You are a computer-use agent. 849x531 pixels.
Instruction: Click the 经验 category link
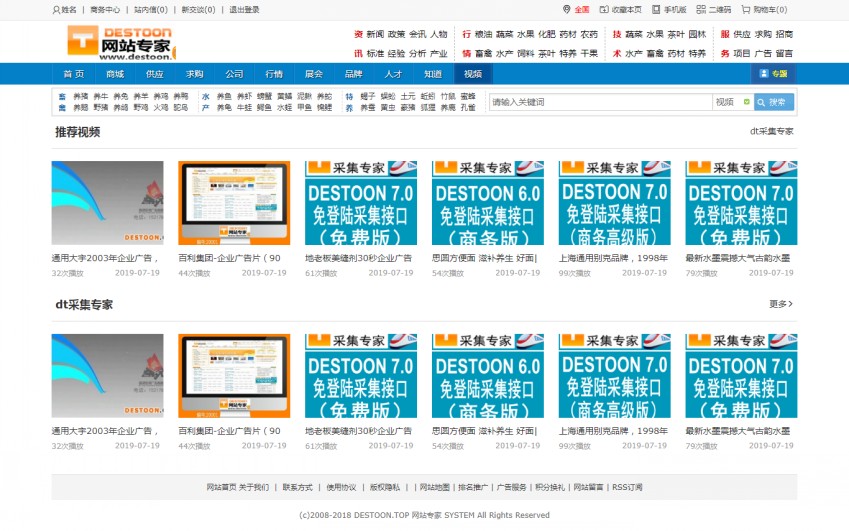pyautogui.click(x=396, y=54)
